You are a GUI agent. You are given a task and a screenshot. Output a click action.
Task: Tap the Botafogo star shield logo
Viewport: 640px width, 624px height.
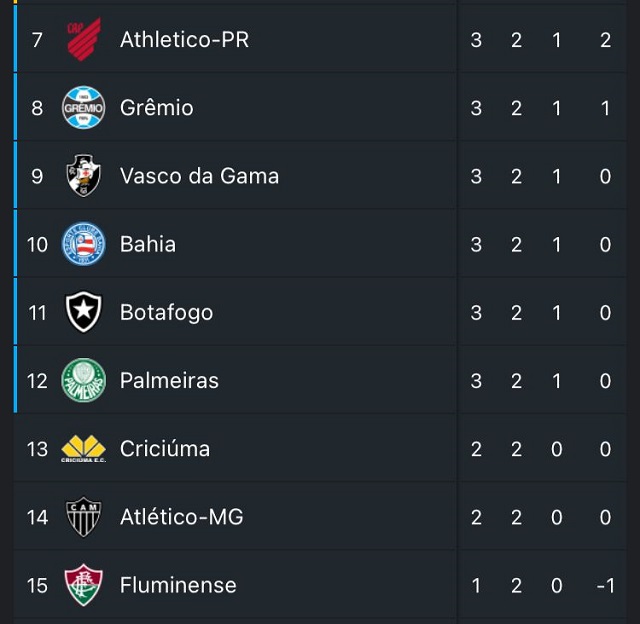tap(84, 312)
